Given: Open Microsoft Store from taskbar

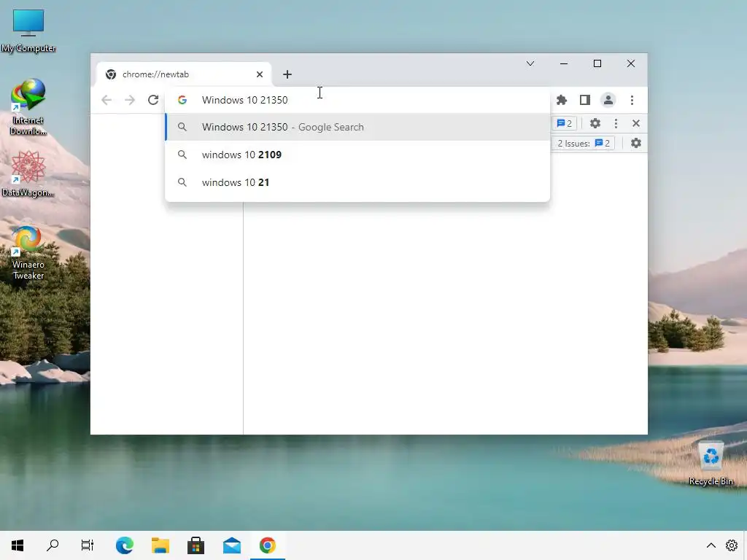Looking at the screenshot, I should [196, 545].
